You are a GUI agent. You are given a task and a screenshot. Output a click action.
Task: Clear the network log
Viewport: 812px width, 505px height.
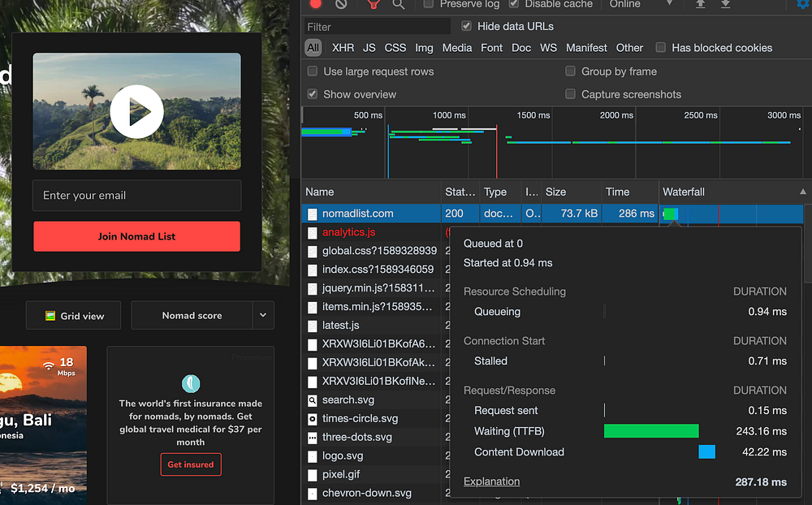pos(341,3)
